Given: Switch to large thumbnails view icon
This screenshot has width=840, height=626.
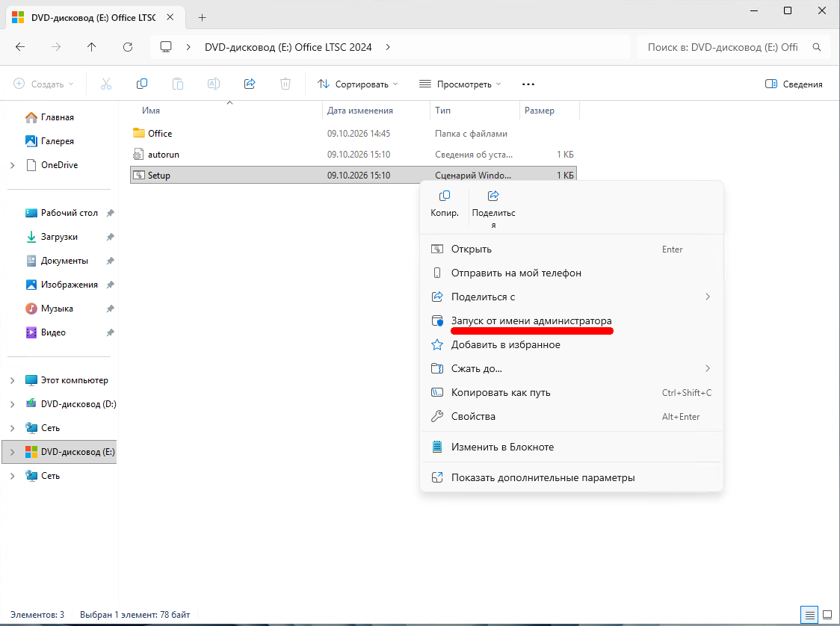Looking at the screenshot, I should tap(828, 615).
